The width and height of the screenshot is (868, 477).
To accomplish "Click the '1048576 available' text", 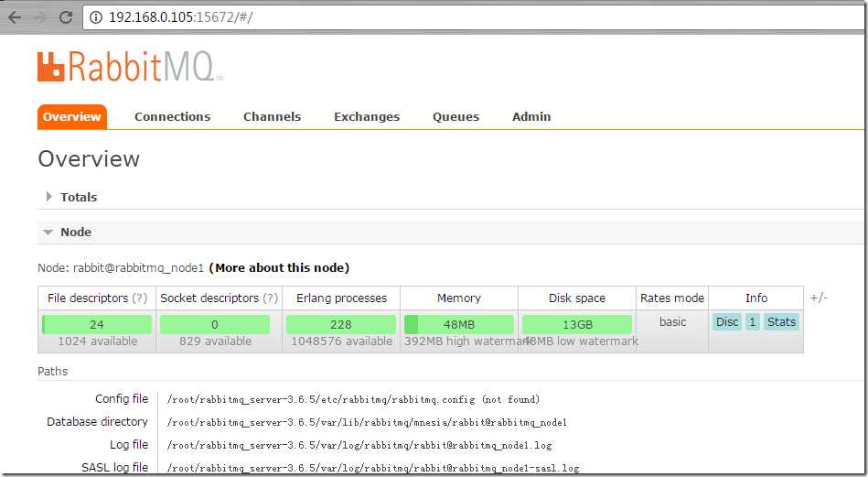I will click(x=341, y=341).
